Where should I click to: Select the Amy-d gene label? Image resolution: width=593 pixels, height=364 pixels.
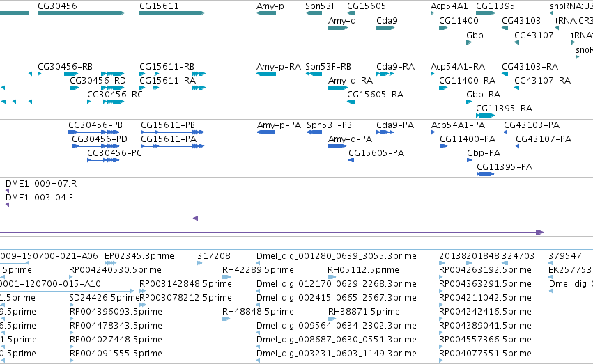coord(342,20)
